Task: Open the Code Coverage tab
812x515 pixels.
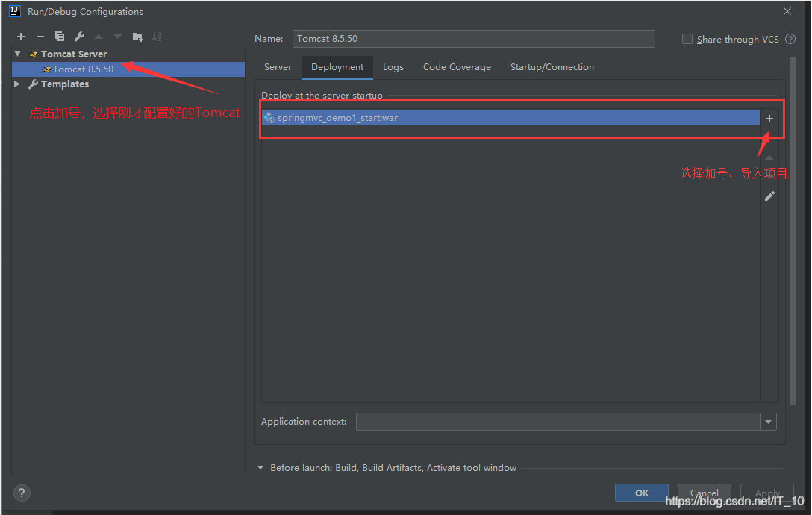Action: 457,67
